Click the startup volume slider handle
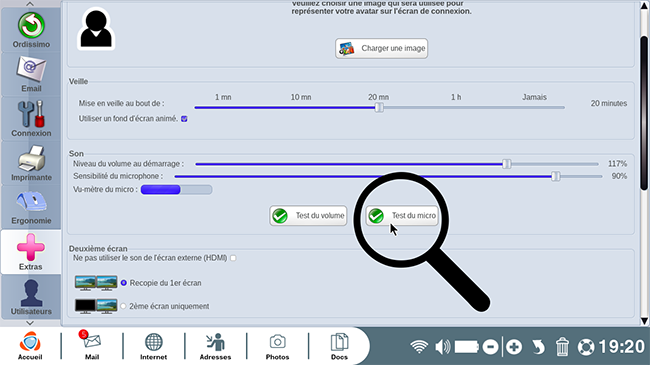650x365 pixels. (x=507, y=164)
